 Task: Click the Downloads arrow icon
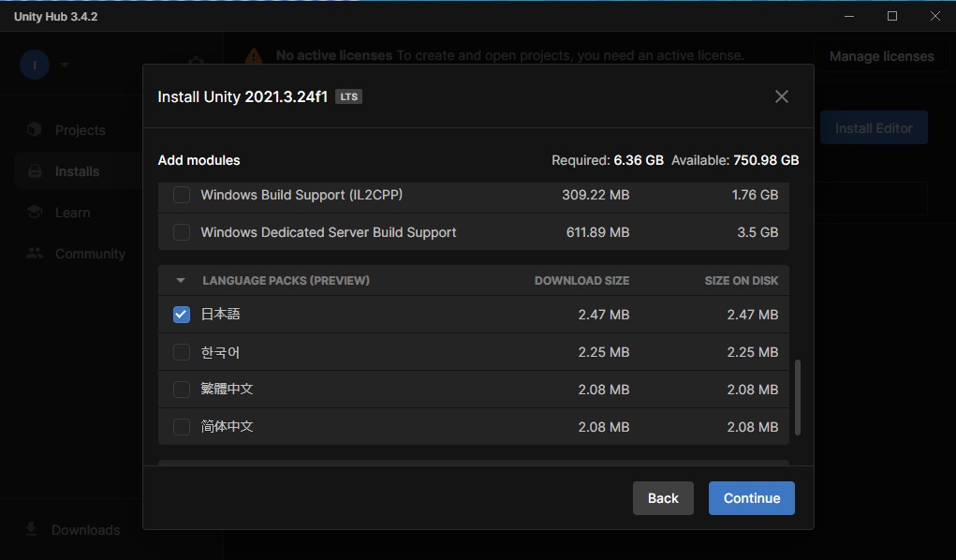pyautogui.click(x=31, y=529)
